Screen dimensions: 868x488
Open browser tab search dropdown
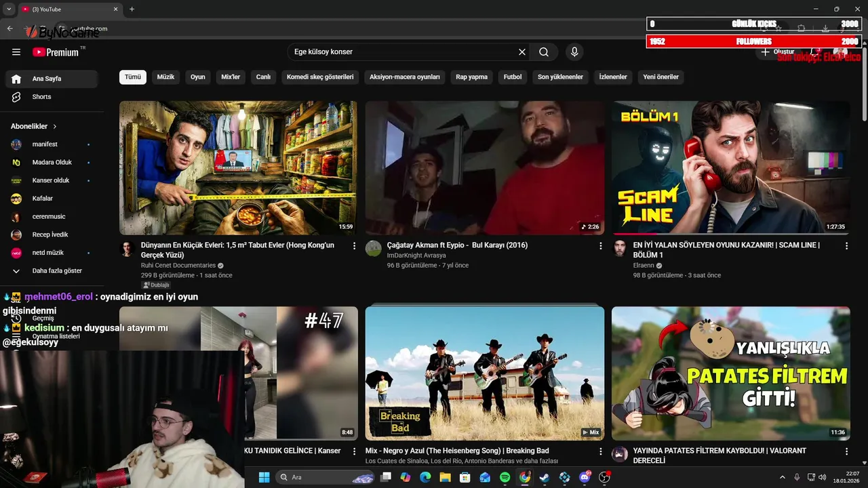9,9
